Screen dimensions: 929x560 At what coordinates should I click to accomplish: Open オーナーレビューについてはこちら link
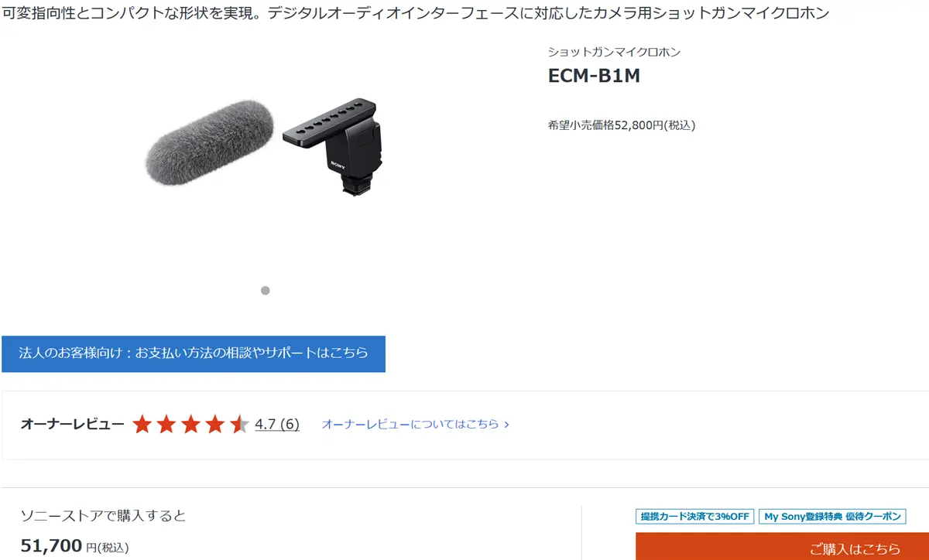coord(410,424)
